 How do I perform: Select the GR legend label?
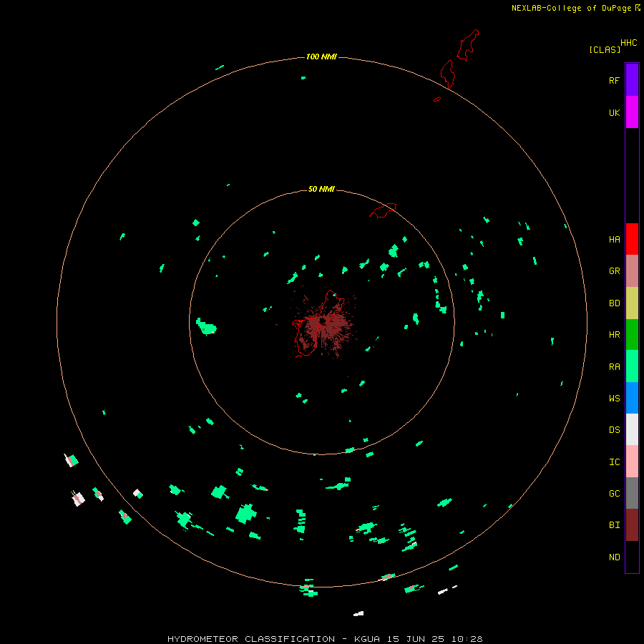(614, 271)
